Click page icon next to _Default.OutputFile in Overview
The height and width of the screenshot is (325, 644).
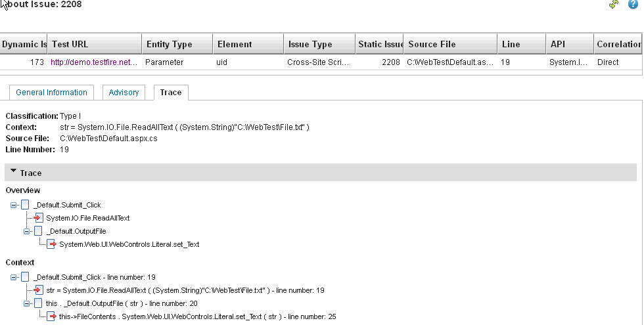tap(38, 231)
